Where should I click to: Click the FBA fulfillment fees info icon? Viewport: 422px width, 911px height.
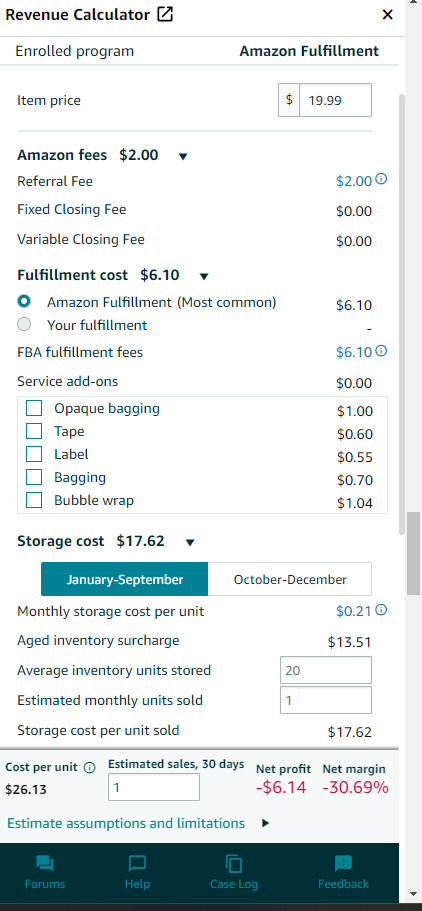381,350
